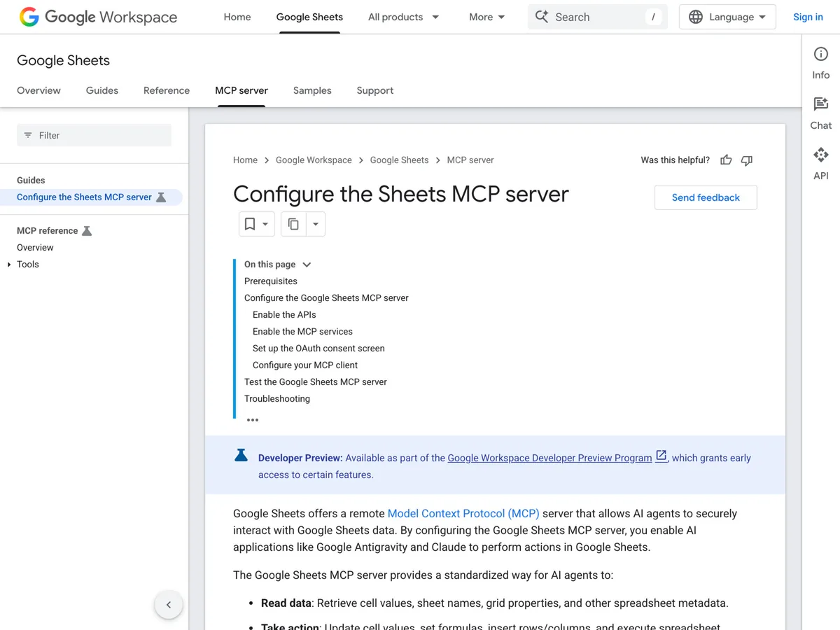Click the flask icon beside MCP reference
The image size is (840, 630).
point(87,231)
